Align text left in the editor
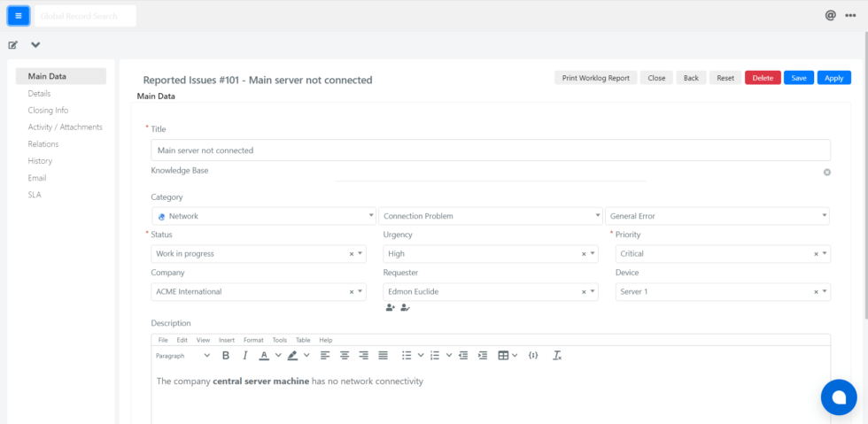868x424 pixels. tap(325, 355)
